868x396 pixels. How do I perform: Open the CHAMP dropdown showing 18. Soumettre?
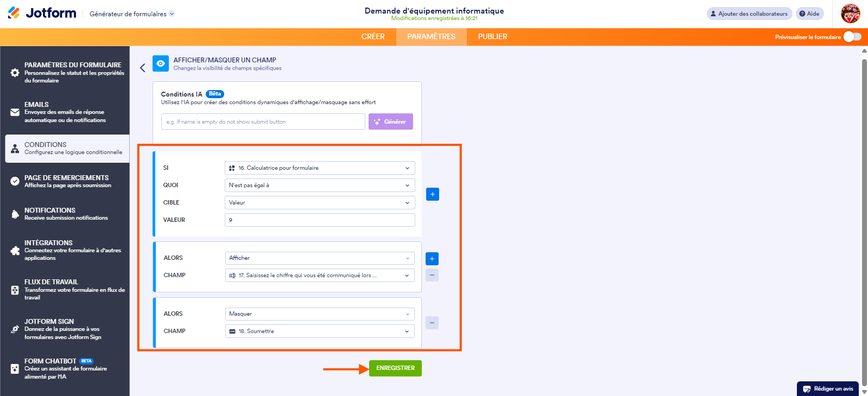[x=320, y=331]
